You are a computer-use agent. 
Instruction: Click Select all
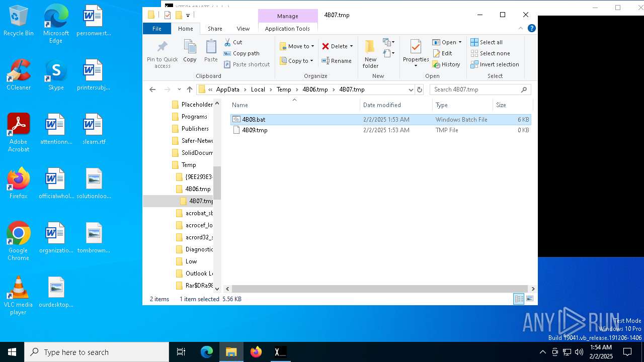487,42
